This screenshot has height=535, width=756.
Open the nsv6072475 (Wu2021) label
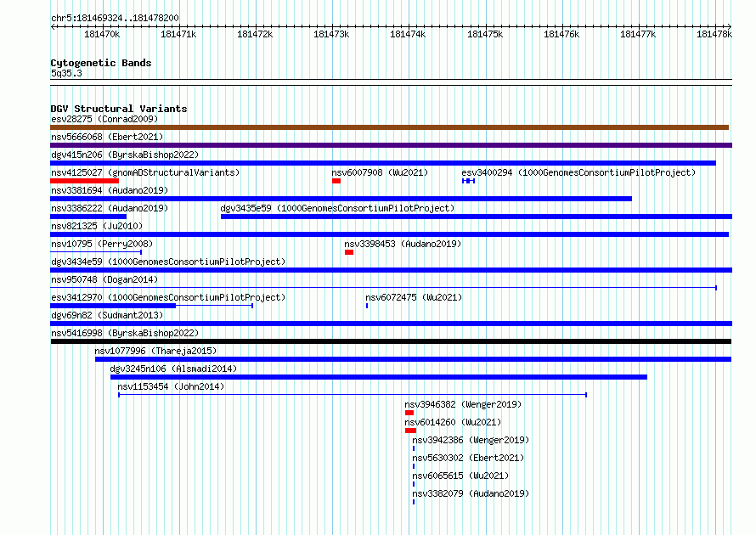tap(414, 297)
